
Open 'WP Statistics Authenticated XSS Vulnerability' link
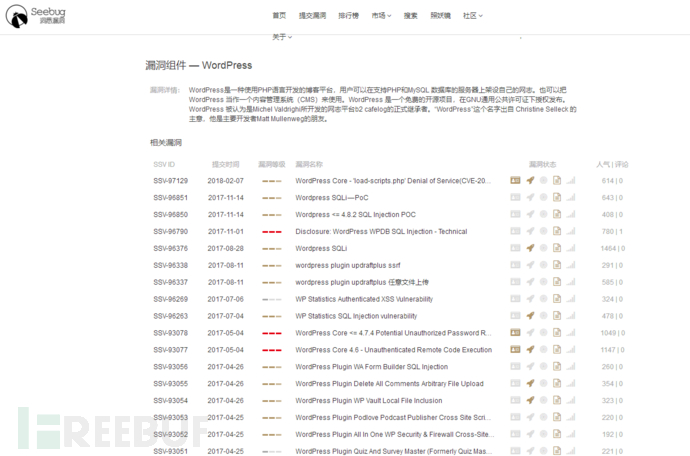(x=364, y=299)
